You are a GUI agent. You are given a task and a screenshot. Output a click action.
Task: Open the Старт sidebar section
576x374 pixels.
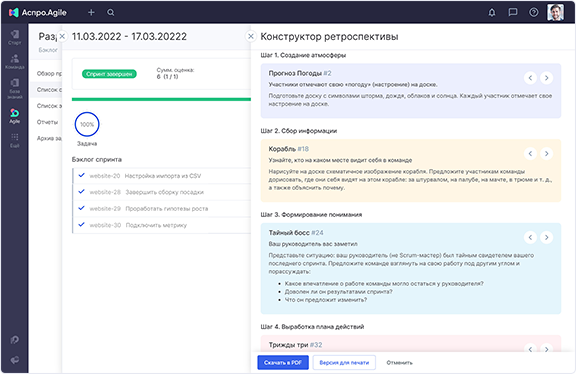pos(15,37)
